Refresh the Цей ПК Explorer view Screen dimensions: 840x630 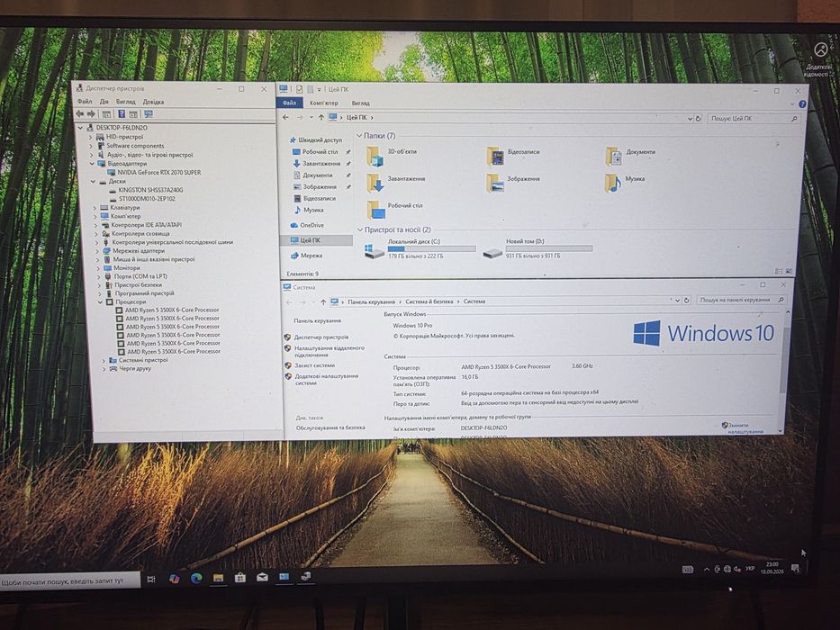click(x=698, y=119)
